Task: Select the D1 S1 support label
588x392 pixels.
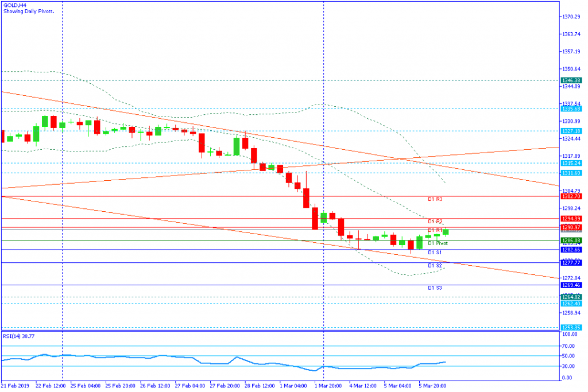Action: click(x=435, y=253)
